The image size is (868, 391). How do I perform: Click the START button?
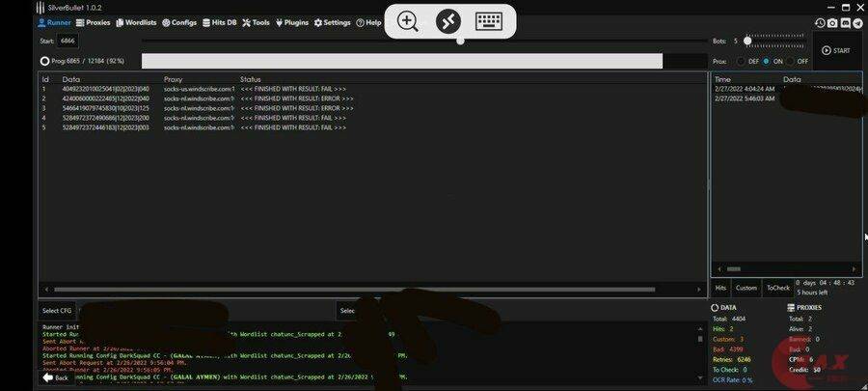836,50
